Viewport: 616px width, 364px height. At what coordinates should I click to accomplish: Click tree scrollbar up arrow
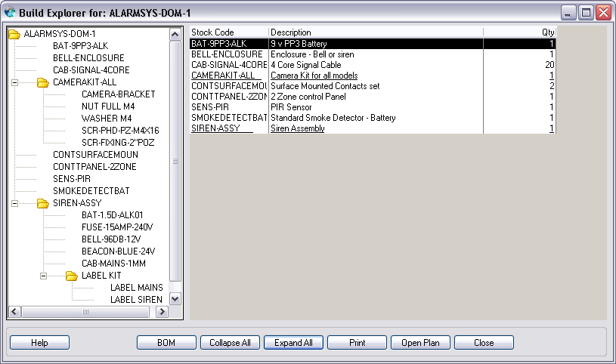pos(175,35)
